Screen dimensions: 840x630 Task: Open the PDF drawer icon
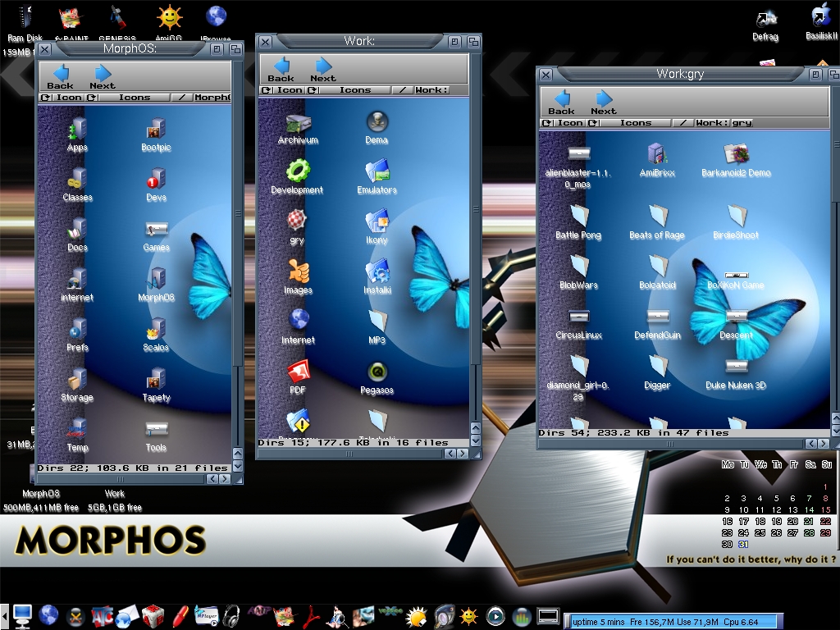298,377
